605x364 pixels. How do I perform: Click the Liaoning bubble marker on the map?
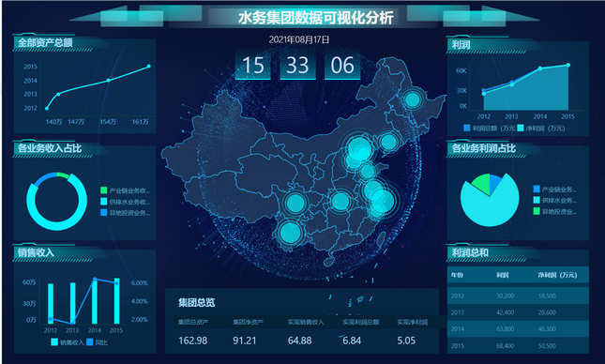tap(388, 142)
